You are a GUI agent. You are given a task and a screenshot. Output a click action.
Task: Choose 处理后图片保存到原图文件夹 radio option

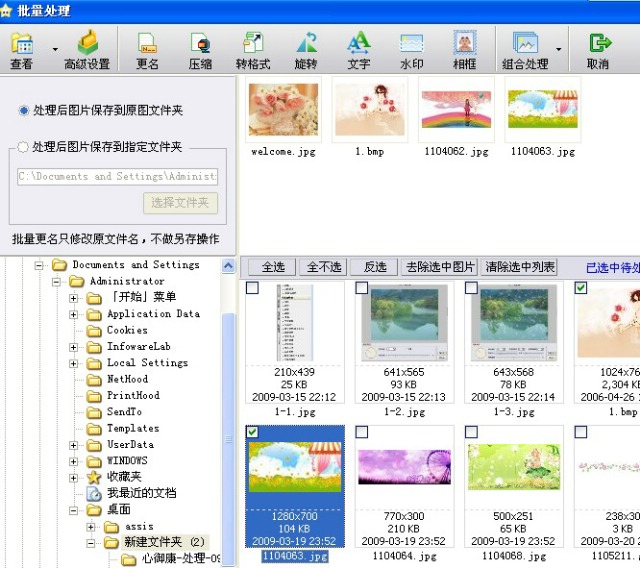[24, 110]
